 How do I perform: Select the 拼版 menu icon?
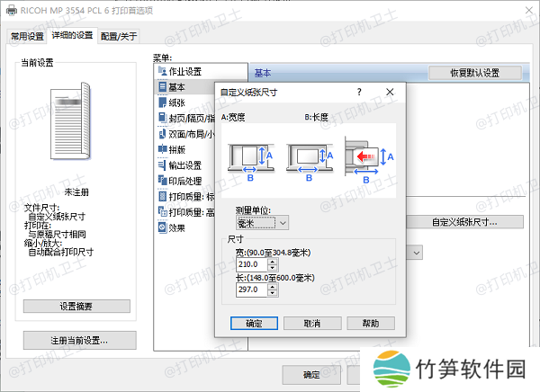point(162,149)
